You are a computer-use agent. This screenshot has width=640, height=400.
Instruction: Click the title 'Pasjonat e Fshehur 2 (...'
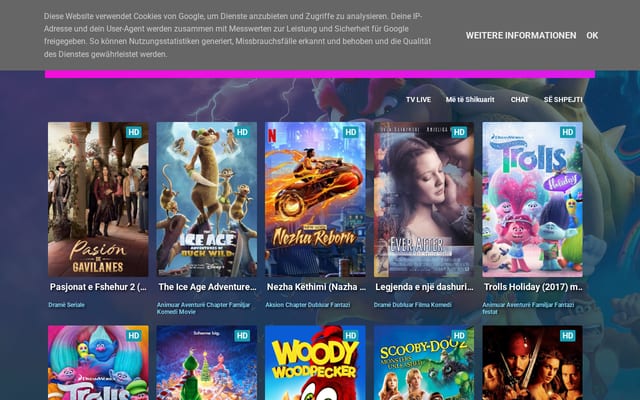(98, 287)
